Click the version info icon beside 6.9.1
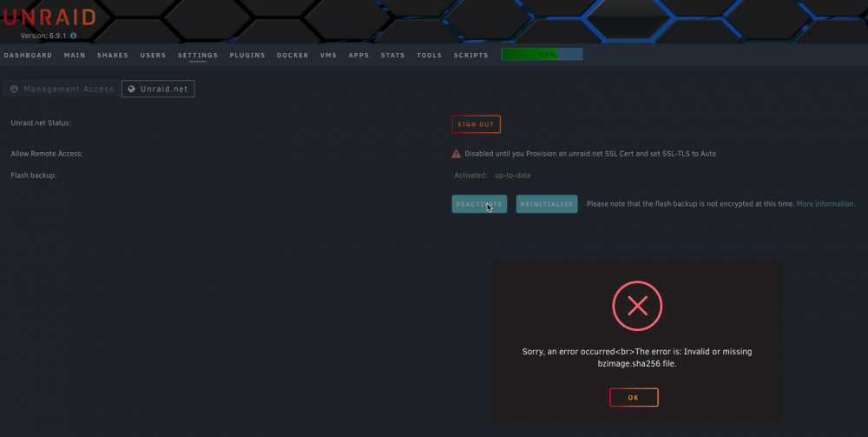Screen dimensions: 868x437 pyautogui.click(x=73, y=36)
